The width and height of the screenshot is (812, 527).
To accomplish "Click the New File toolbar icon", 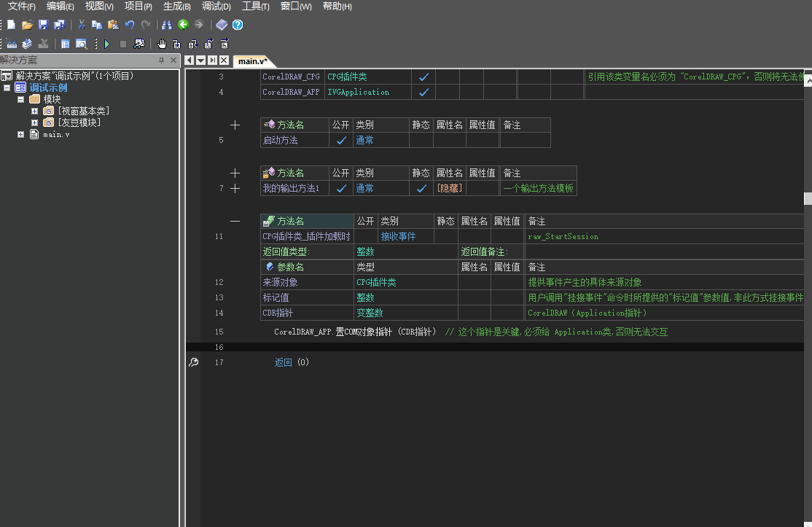I will (11, 25).
